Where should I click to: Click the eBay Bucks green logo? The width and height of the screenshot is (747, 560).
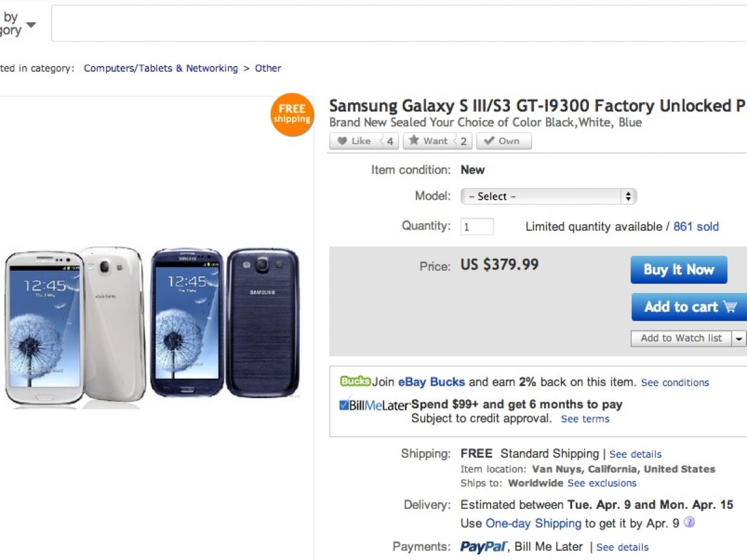tap(355, 381)
